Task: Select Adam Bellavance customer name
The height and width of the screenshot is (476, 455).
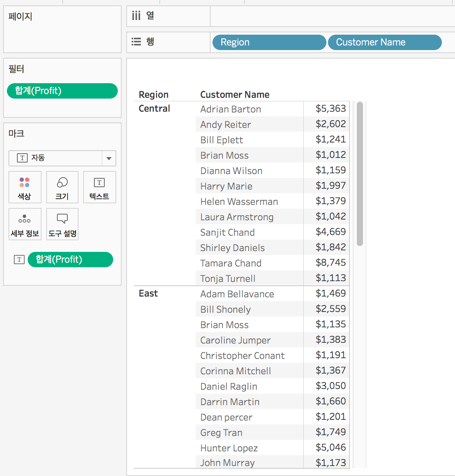Action: (x=237, y=294)
